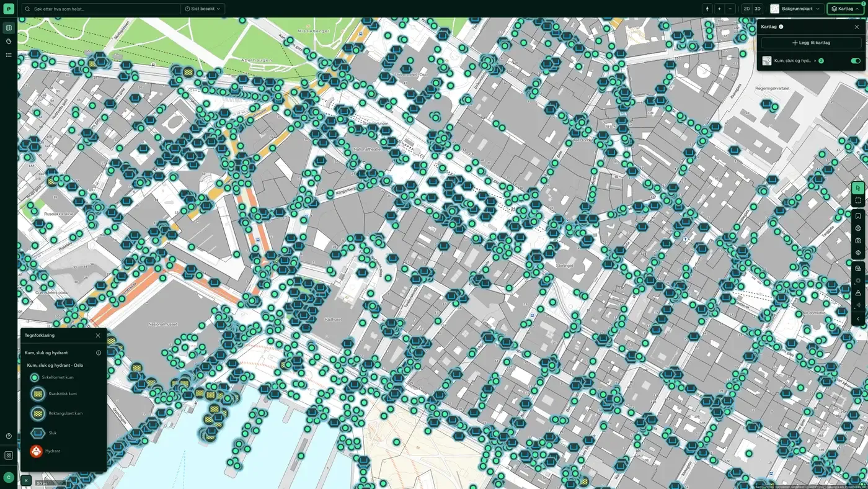Open the tag icon in the left sidebar

(9, 42)
